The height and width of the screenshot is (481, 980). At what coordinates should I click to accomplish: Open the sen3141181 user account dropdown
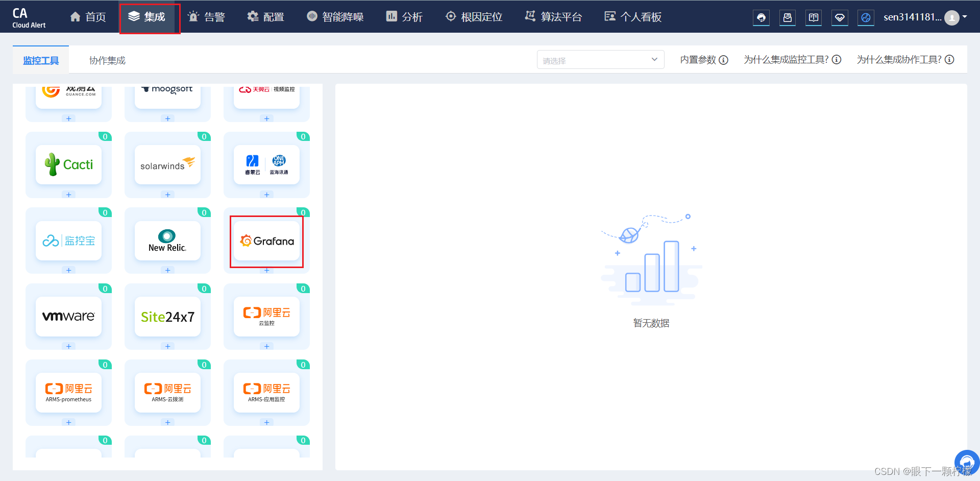(925, 17)
